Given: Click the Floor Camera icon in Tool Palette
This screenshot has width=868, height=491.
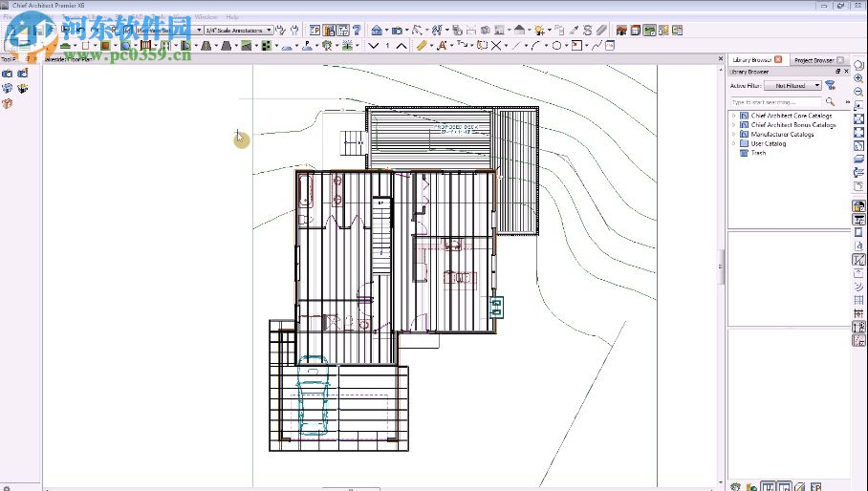Looking at the screenshot, I should click(22, 74).
